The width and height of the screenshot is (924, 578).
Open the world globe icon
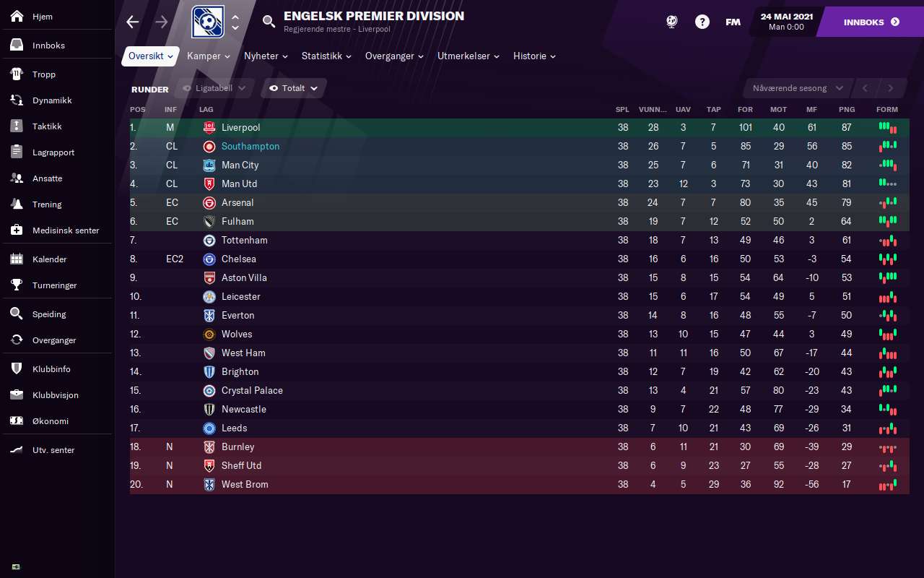click(671, 22)
